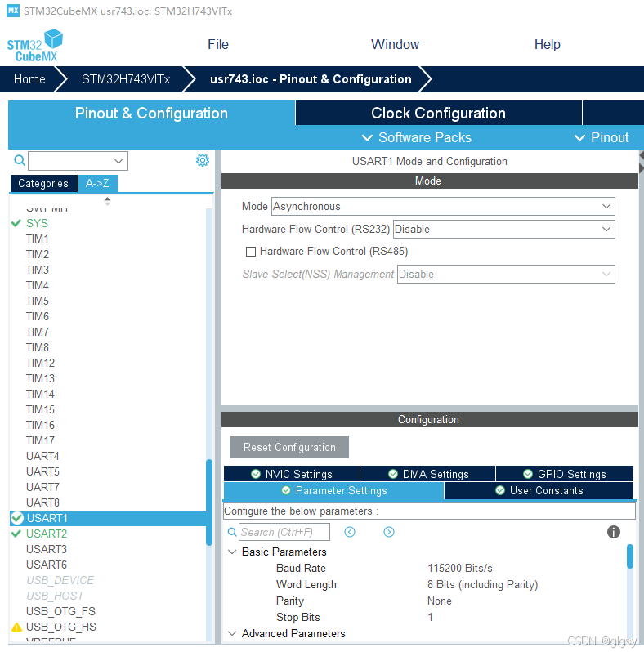Expand the Software Packs menu

pyautogui.click(x=417, y=137)
